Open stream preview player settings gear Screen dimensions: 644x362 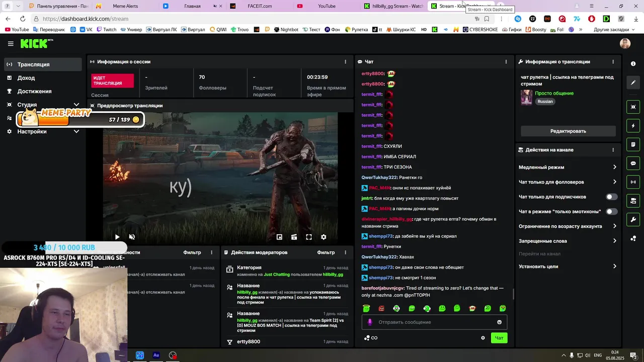click(324, 237)
